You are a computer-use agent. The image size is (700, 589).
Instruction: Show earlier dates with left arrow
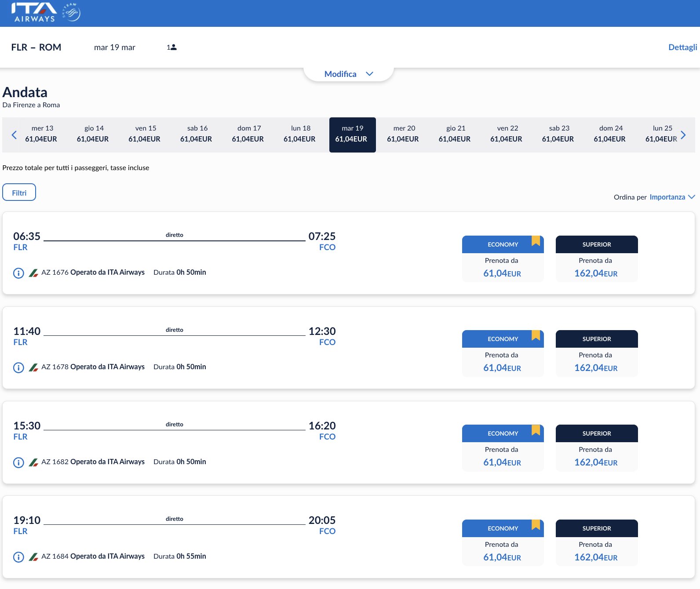tap(14, 135)
